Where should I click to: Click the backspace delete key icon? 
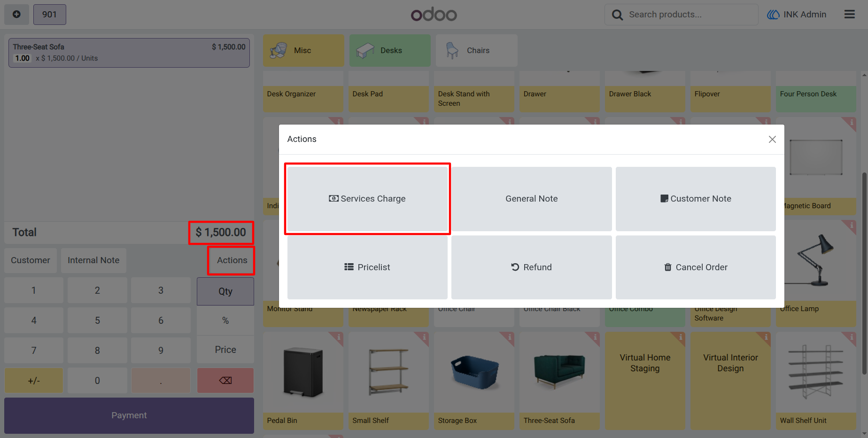click(x=225, y=380)
